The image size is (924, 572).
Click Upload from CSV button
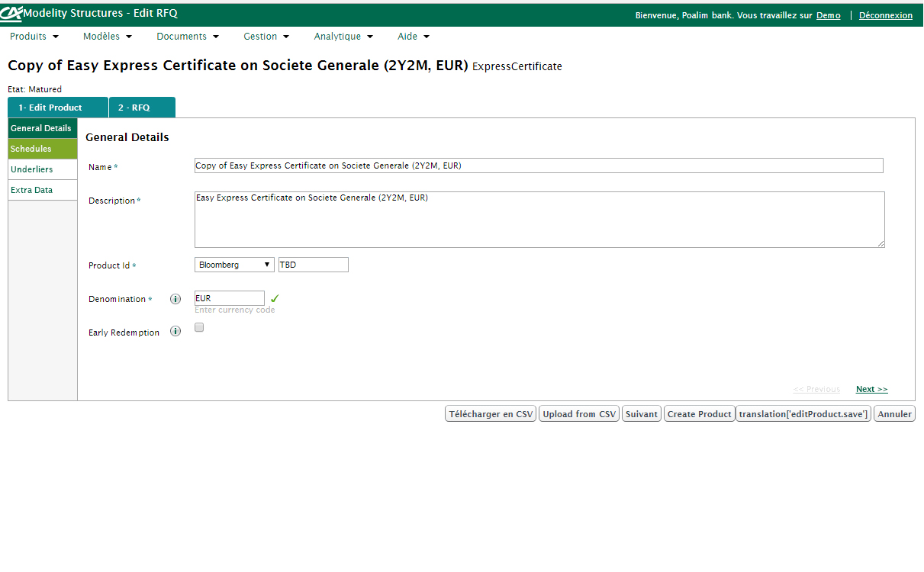tap(579, 414)
